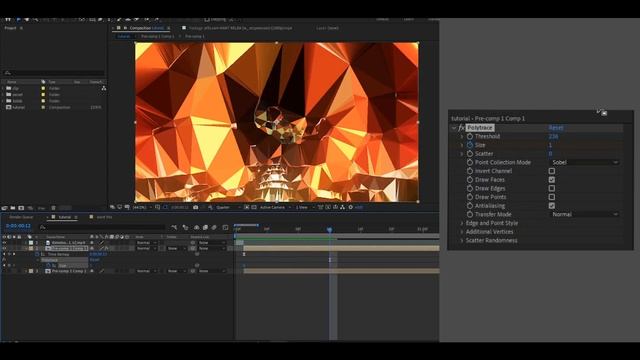This screenshot has height=360, width=640.
Task: Click the yellow label swatch for tutorial item
Action: 43,107
